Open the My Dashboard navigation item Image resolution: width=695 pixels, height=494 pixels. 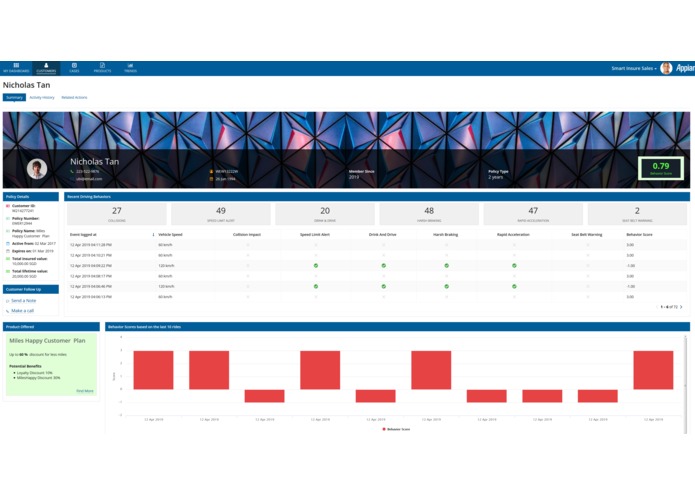(16, 68)
